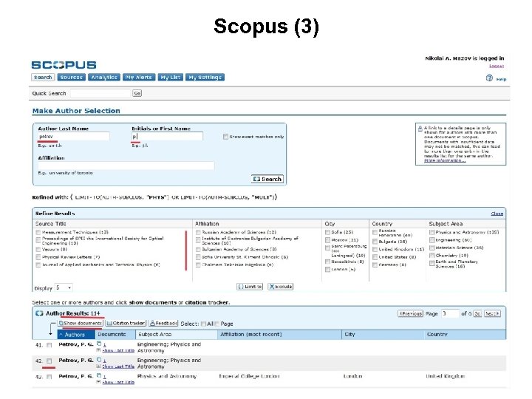This screenshot has width=532, height=399.
Task: Check Chalmers Tekniska Högskola affiliation
Action: (198, 265)
